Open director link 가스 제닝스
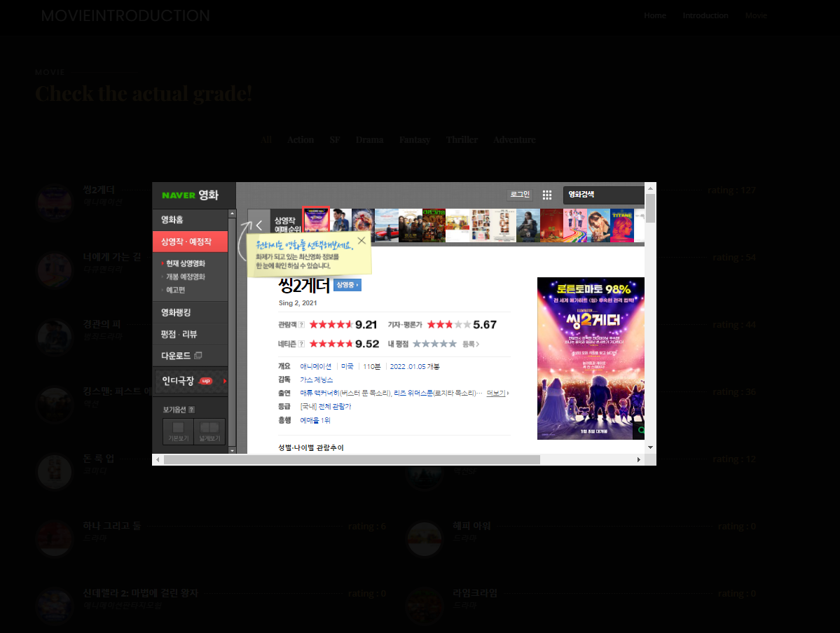 (x=317, y=379)
